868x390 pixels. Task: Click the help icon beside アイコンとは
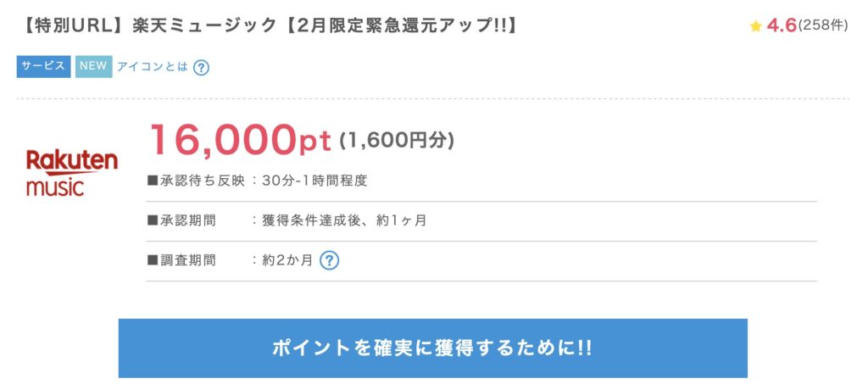201,67
